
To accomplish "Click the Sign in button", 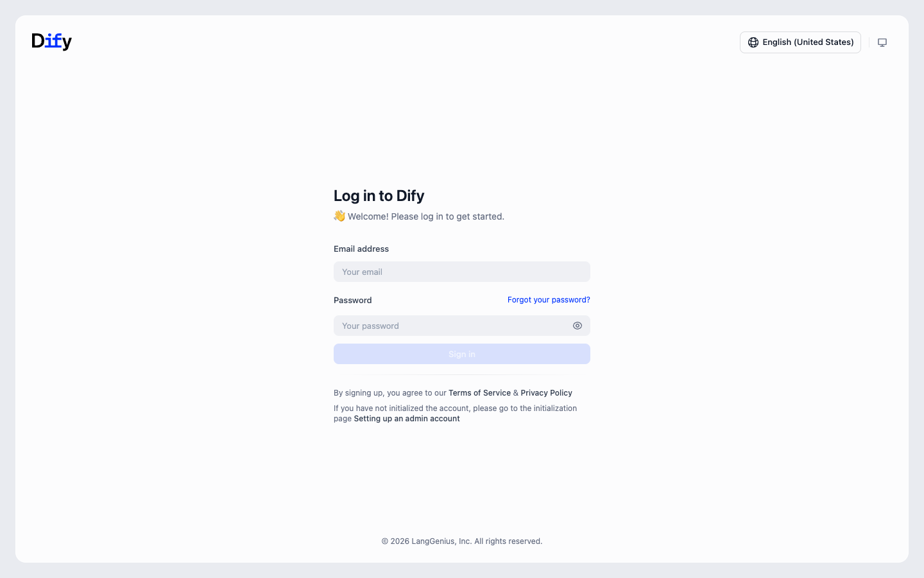I will [x=462, y=354].
